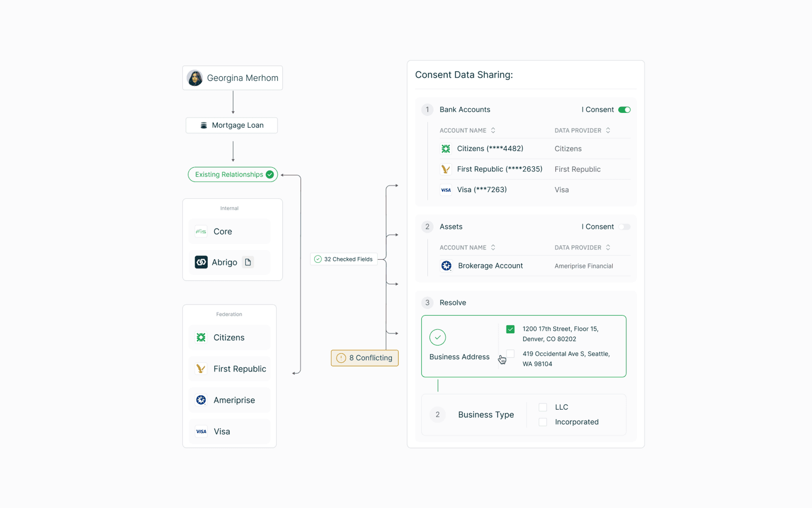Image resolution: width=812 pixels, height=508 pixels.
Task: Click the Visa logo in Federation panel
Action: click(x=201, y=431)
